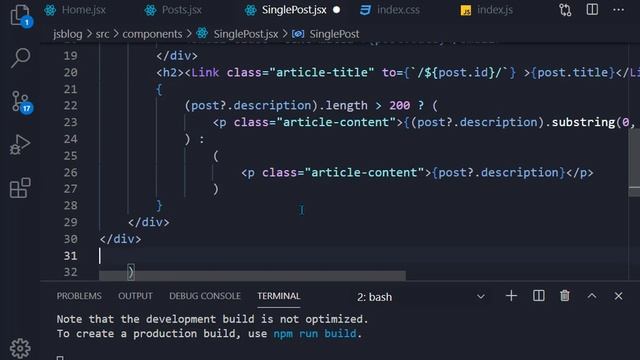Create a new terminal with the plus icon

(511, 296)
